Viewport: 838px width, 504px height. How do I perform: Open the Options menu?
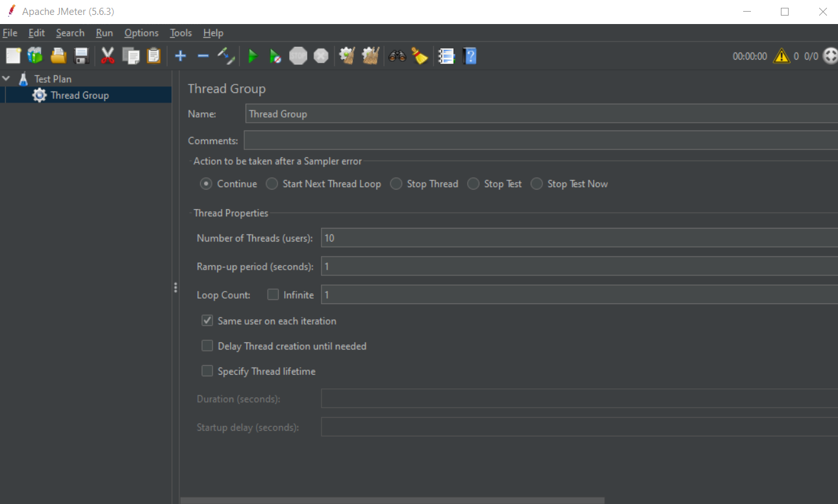141,33
